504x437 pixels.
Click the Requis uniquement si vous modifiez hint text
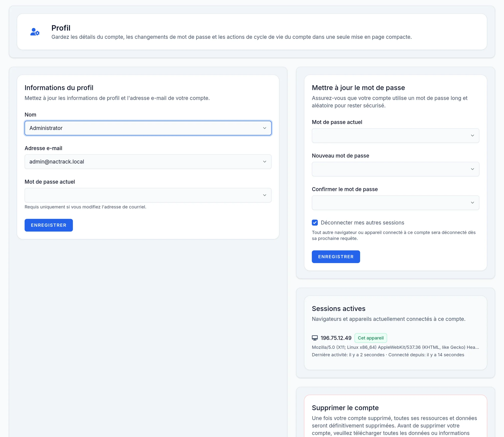(85, 207)
